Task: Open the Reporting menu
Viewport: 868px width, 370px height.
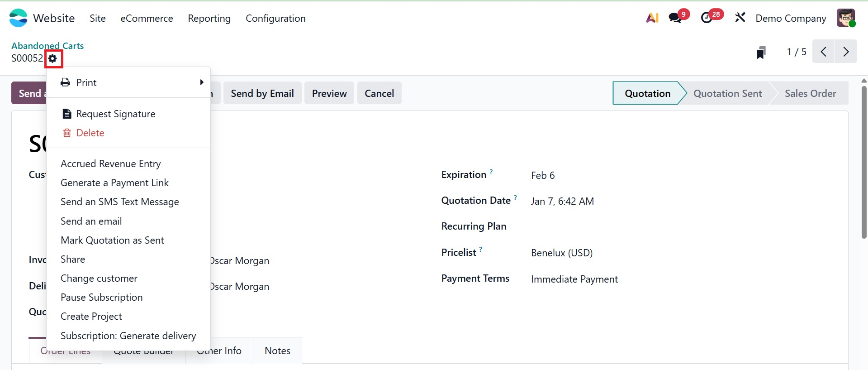Action: coord(209,19)
